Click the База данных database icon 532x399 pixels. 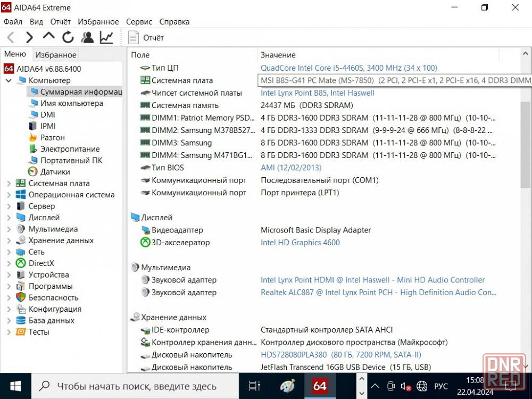click(x=21, y=320)
